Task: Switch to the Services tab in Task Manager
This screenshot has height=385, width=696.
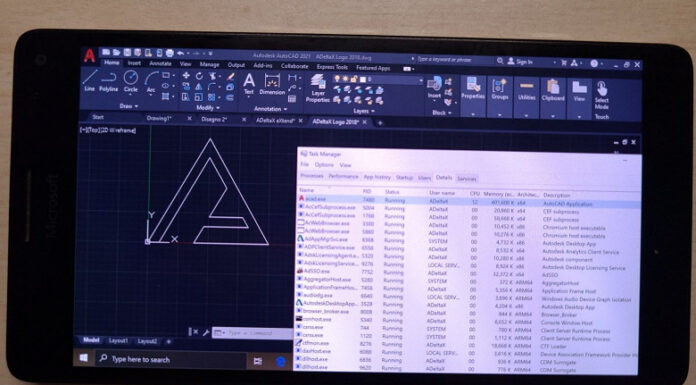Action: (x=467, y=179)
